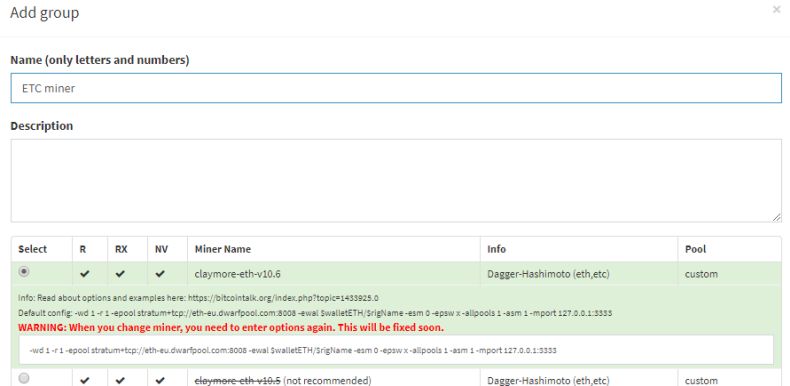The image size is (790, 386).
Task: Select the claymore-eth-v10.6 radio button
Action: click(x=24, y=272)
